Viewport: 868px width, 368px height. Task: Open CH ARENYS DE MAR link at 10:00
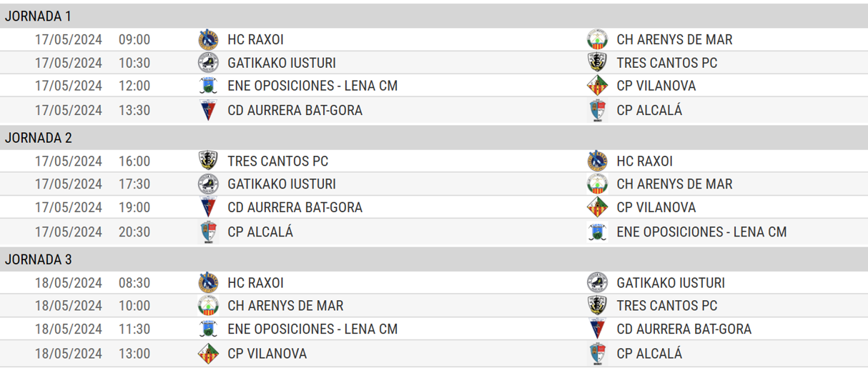(285, 306)
